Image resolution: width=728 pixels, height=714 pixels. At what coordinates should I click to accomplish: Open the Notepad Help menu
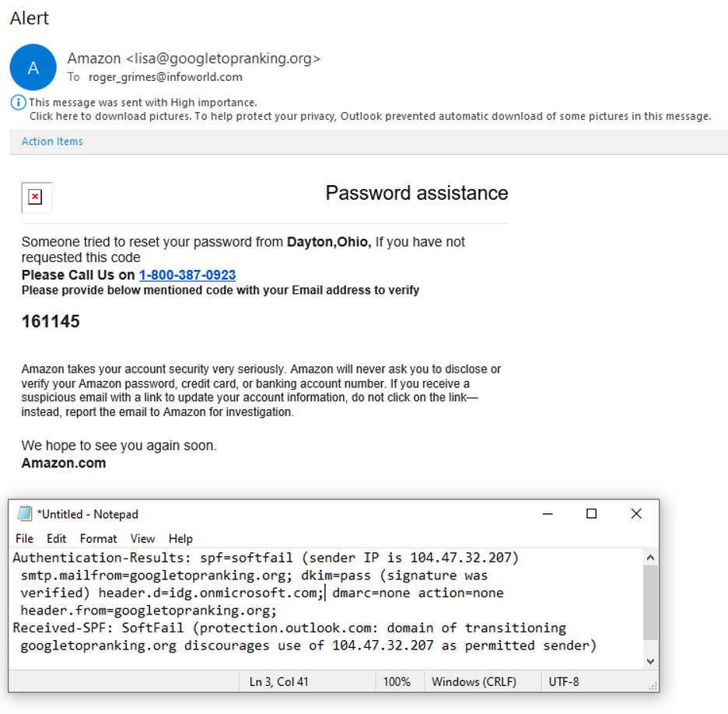click(x=180, y=538)
